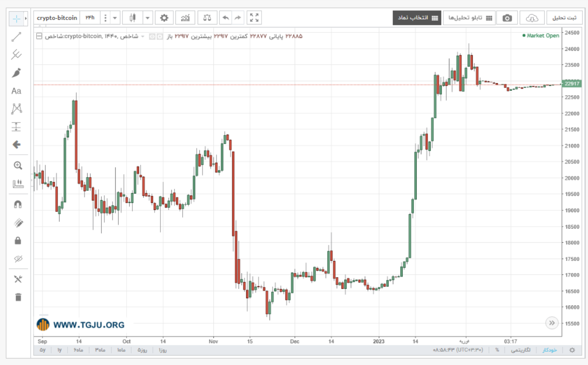Select the 5y time range tab

pos(43,350)
